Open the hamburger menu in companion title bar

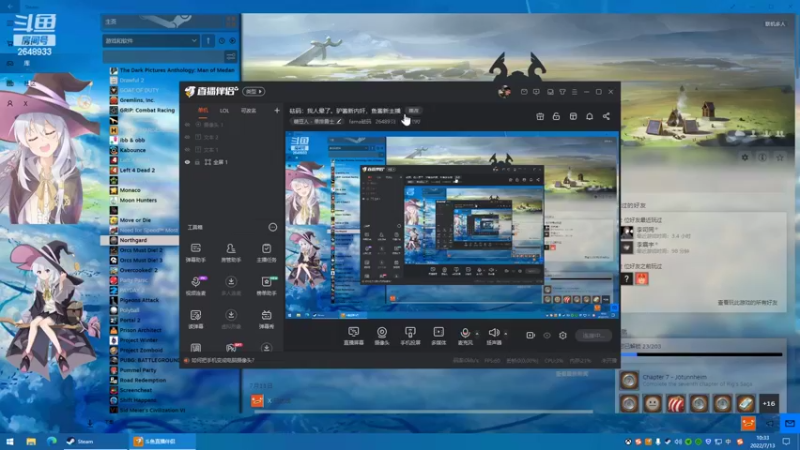pyautogui.click(x=574, y=92)
